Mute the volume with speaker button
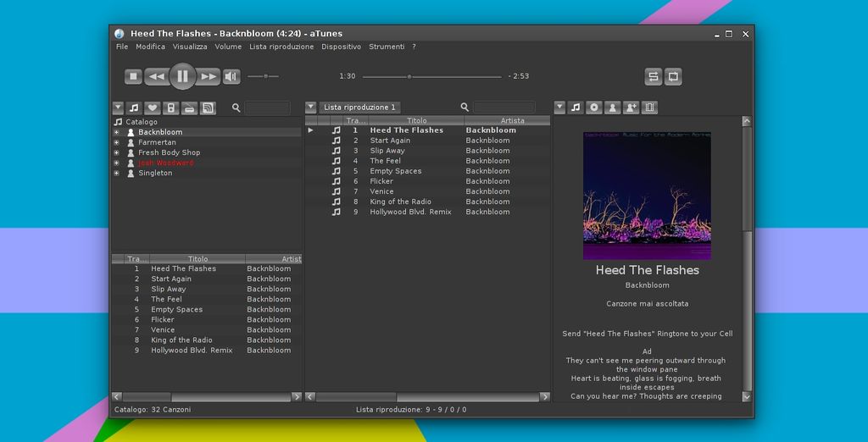Viewport: 868px width, 442px height. pos(231,77)
